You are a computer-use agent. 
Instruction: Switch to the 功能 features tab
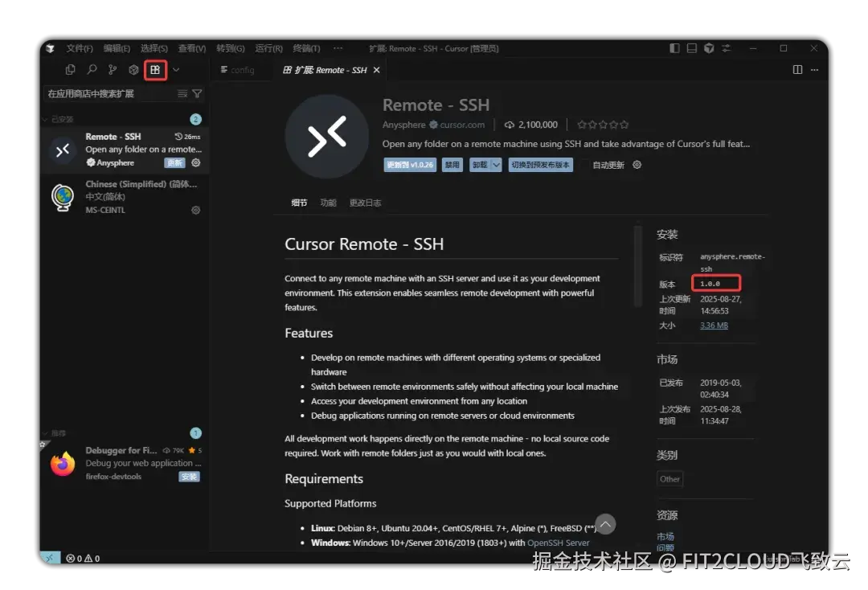click(328, 203)
